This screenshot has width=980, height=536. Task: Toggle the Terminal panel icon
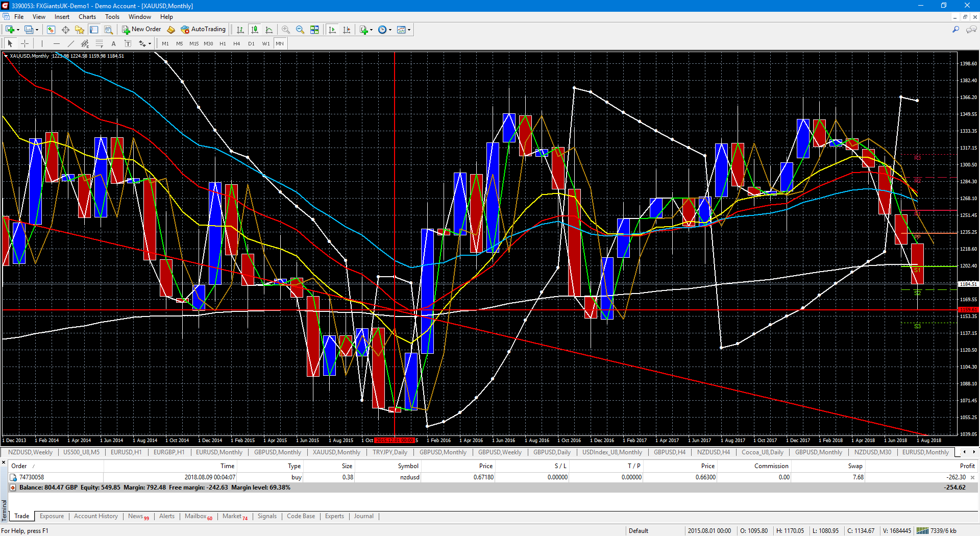tap(94, 30)
